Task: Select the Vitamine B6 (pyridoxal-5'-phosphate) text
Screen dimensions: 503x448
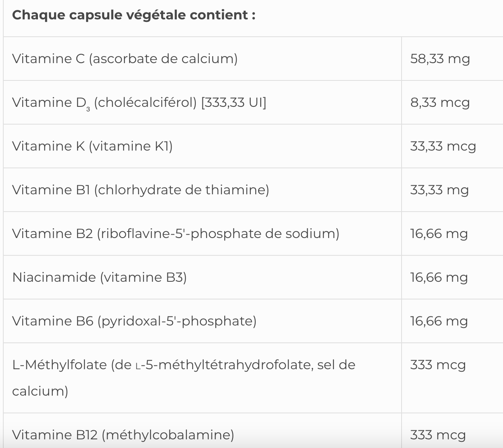Action: 134,321
